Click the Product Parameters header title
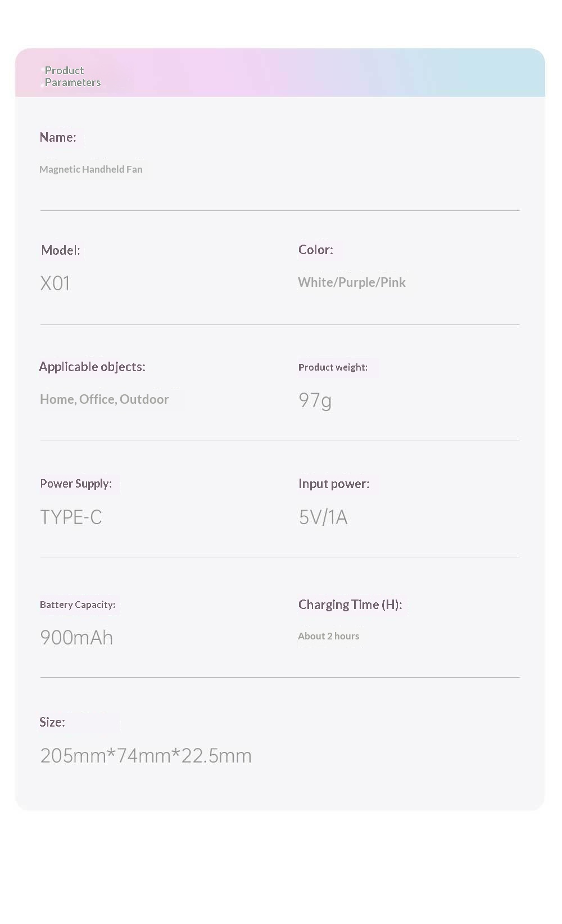This screenshot has height=924, width=562. pos(72,76)
